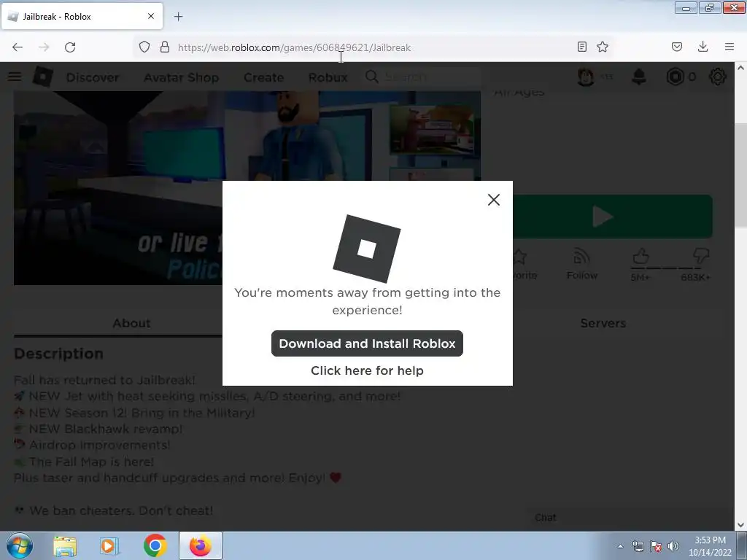747x560 pixels.
Task: Open the Discover menu item
Action: coord(93,77)
